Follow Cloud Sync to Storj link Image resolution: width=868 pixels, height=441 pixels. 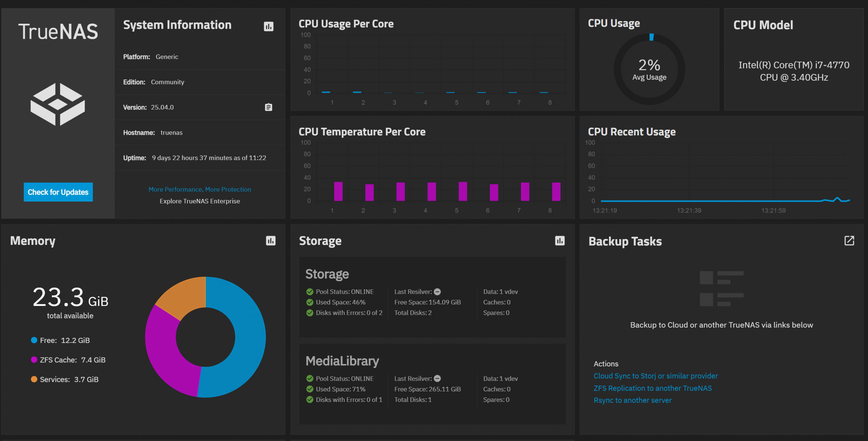655,376
